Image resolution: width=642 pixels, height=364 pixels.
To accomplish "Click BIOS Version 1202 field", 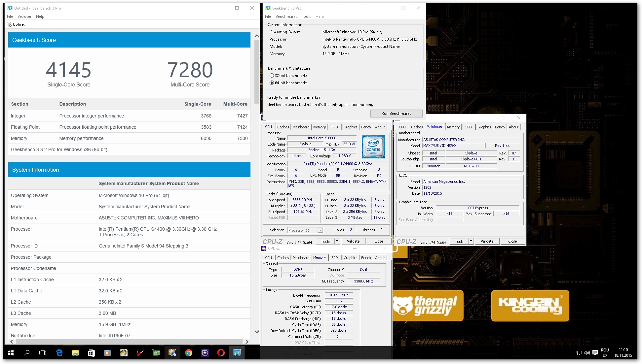I will pos(471,187).
